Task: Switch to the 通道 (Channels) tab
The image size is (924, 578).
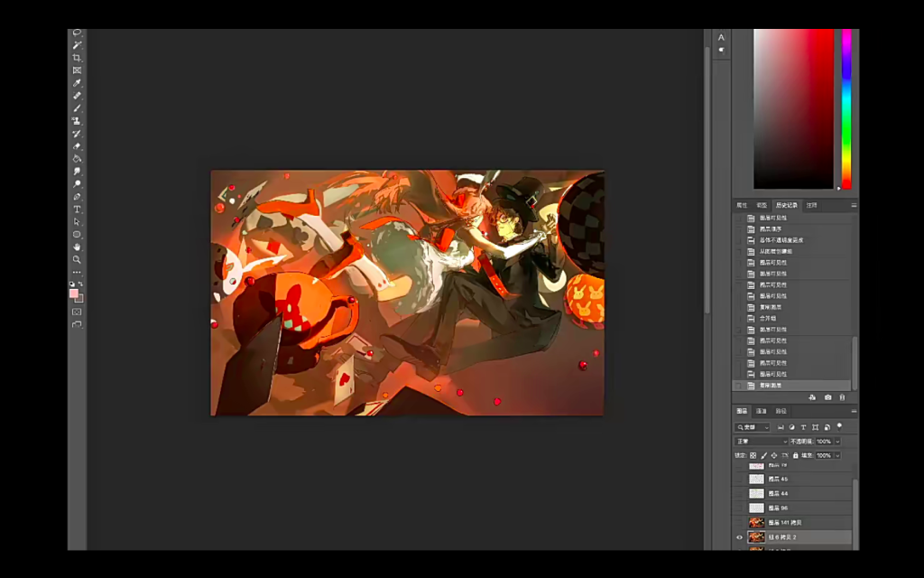Action: coord(761,412)
